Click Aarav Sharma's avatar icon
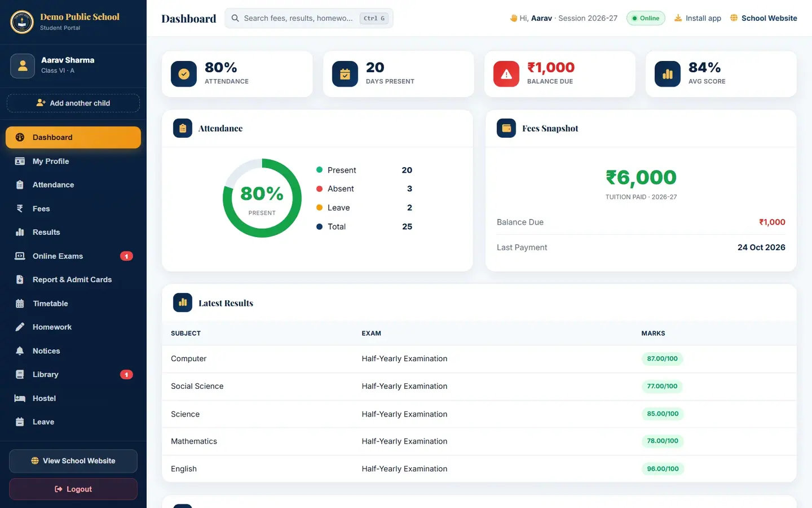The height and width of the screenshot is (508, 812). coord(23,65)
